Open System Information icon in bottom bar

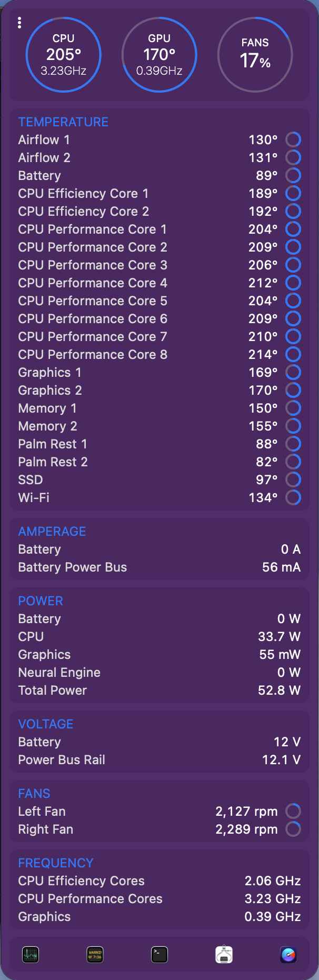(x=224, y=954)
